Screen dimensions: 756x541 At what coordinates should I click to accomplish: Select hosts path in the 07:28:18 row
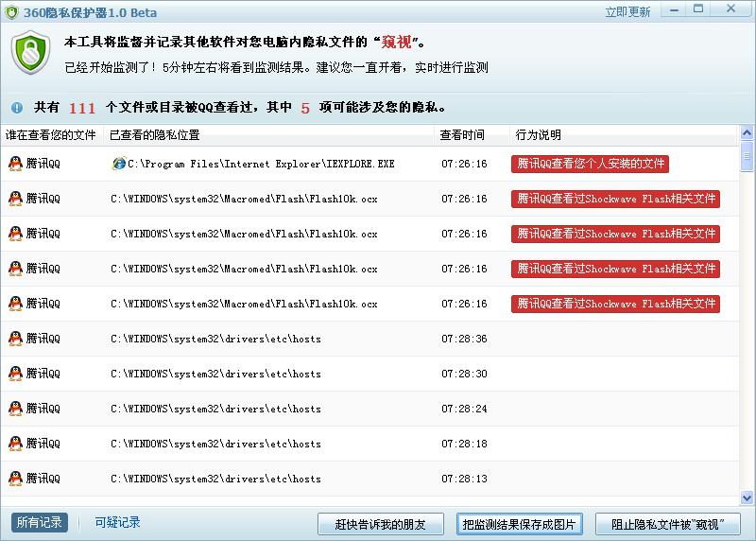pos(215,444)
